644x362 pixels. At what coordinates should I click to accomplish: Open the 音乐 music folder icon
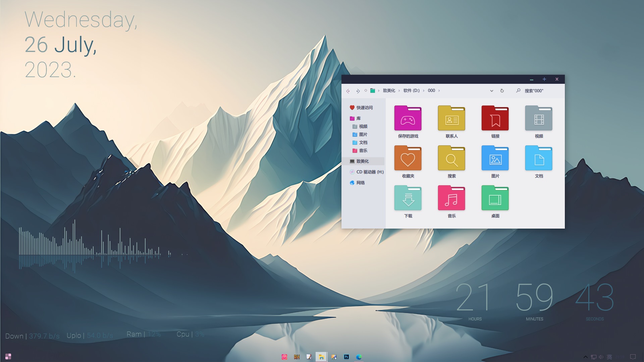(x=451, y=198)
